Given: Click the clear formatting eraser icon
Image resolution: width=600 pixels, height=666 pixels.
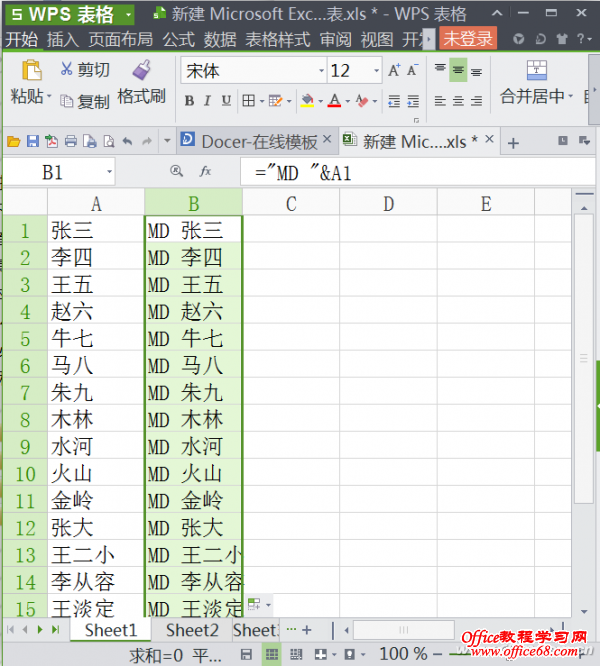Looking at the screenshot, I should coord(362,101).
